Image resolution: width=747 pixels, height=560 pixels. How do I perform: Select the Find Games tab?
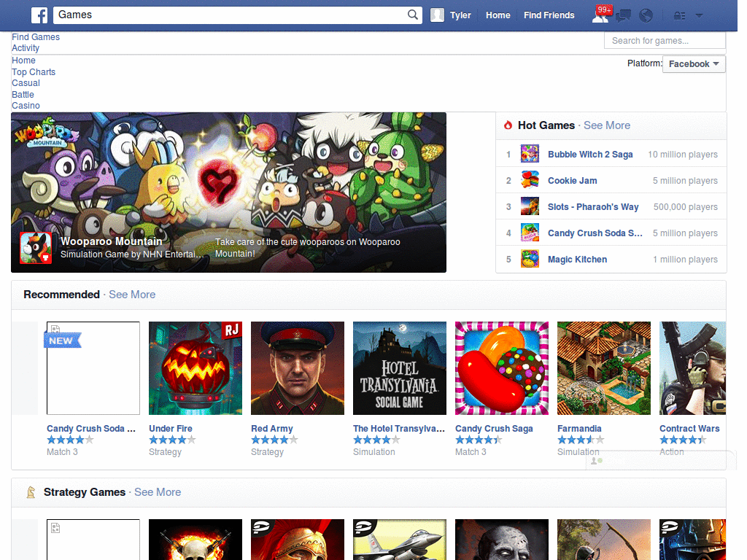click(x=36, y=37)
